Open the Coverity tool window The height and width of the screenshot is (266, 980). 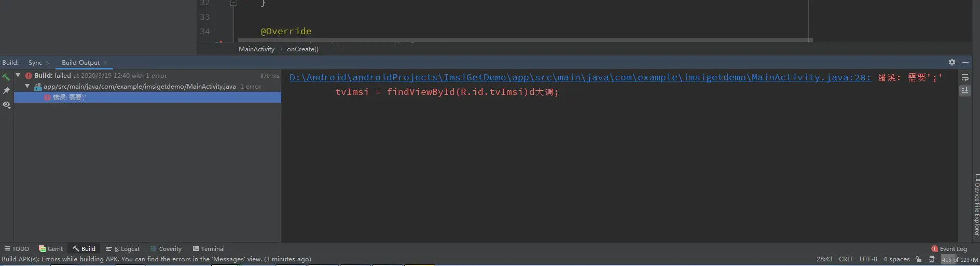(x=166, y=249)
